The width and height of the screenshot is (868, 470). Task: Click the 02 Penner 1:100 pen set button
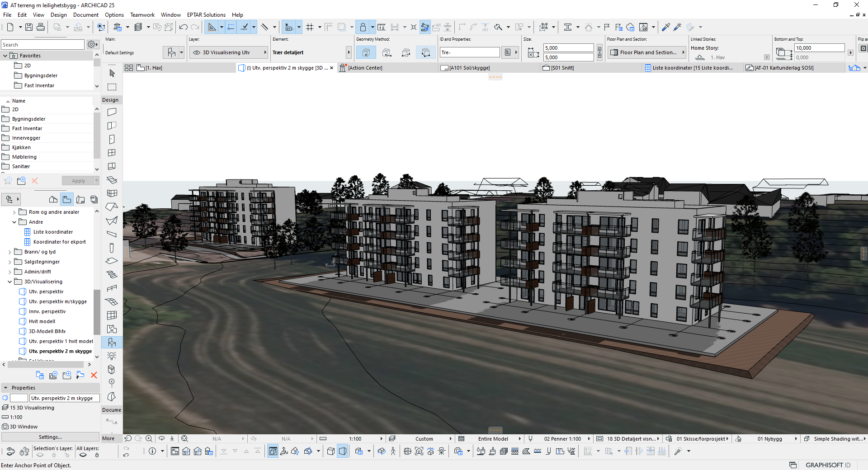(x=562, y=438)
